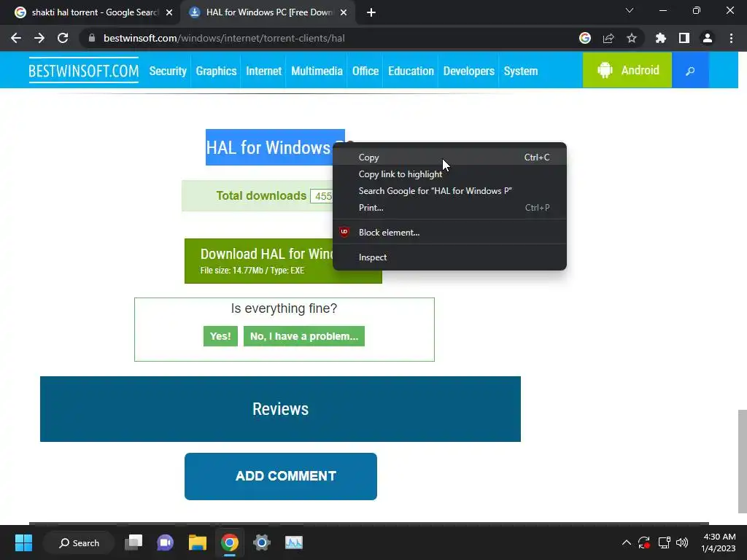Open Task View on the taskbar

click(x=133, y=542)
